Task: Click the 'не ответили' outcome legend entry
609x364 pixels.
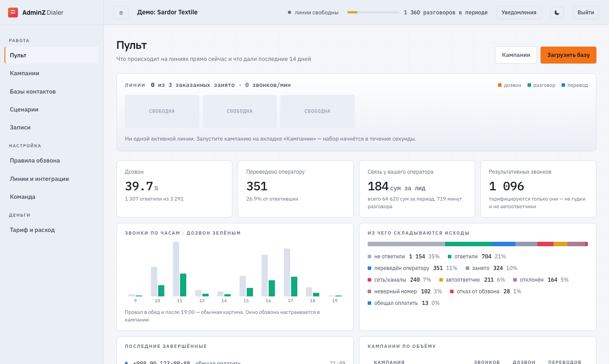Action: [x=403, y=257]
